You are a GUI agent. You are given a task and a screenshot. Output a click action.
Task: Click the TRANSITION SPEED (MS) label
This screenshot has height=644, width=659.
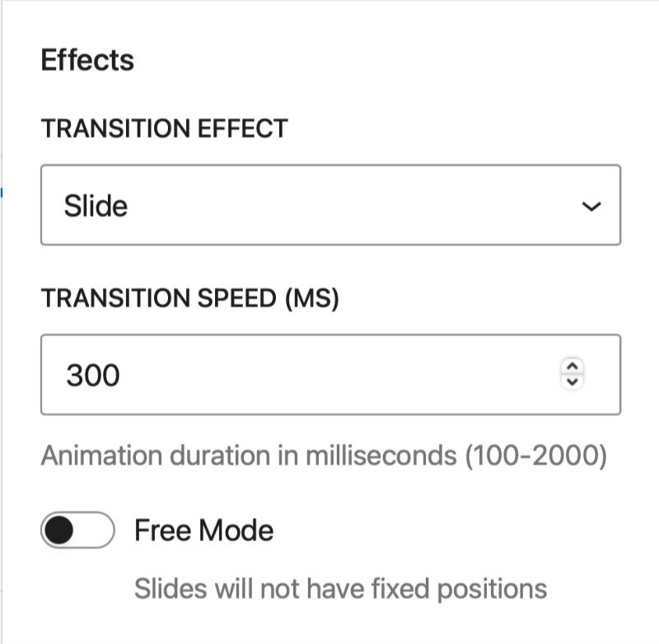(190, 298)
